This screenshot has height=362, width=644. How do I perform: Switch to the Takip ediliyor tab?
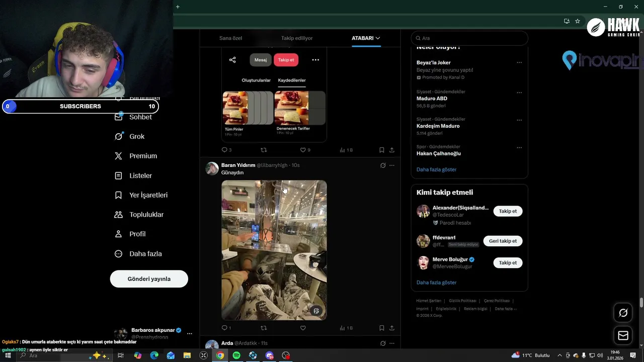297,38
